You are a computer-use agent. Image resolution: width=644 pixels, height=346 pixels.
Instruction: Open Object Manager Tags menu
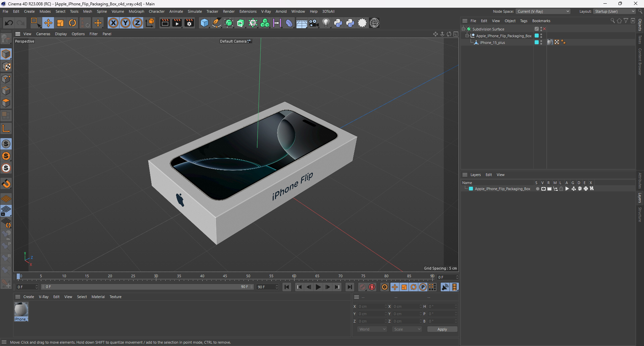pyautogui.click(x=524, y=21)
